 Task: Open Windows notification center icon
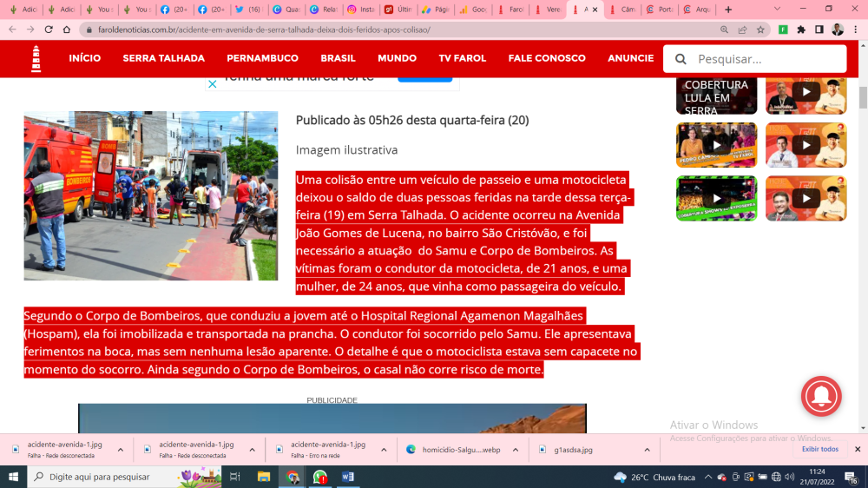[x=852, y=477]
